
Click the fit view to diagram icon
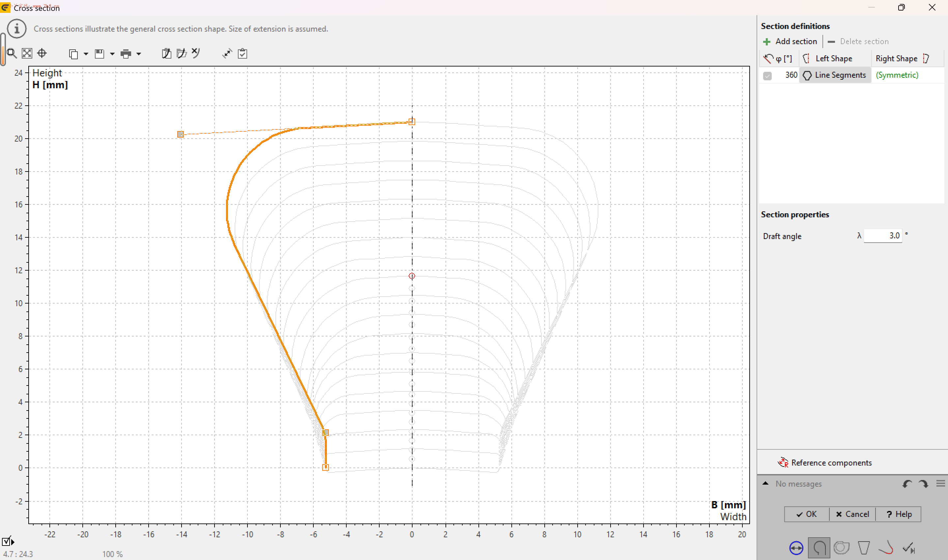click(x=27, y=53)
